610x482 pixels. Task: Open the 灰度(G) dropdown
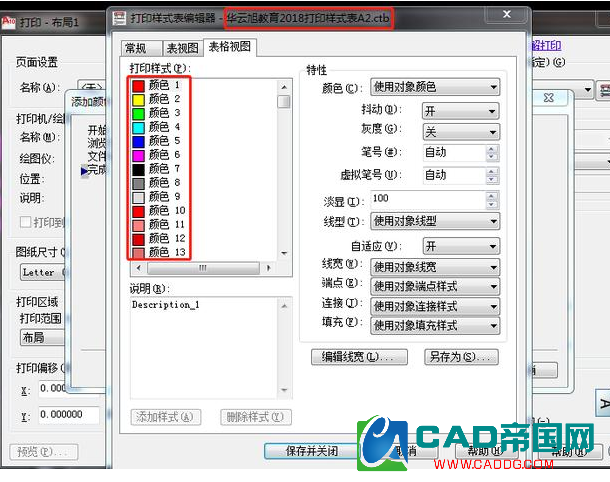point(461,132)
